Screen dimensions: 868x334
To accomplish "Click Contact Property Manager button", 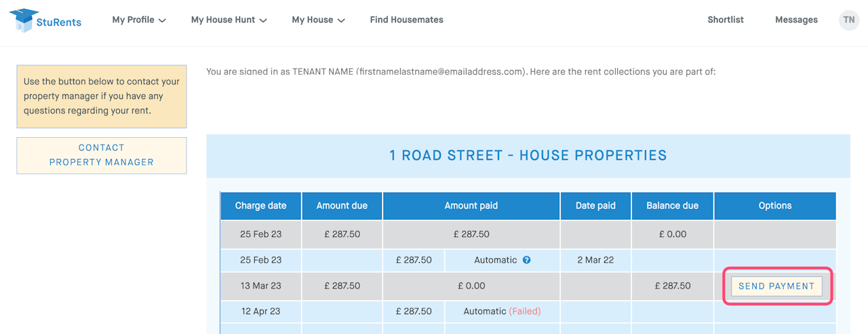I will 102,155.
